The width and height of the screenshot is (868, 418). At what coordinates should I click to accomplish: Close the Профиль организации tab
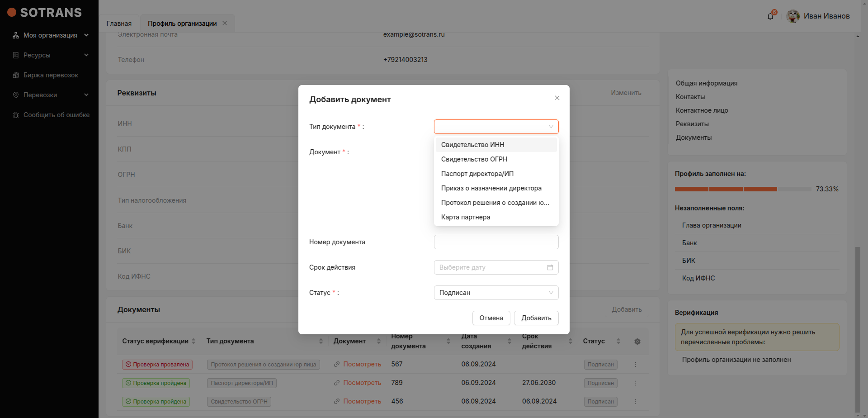pyautogui.click(x=225, y=23)
